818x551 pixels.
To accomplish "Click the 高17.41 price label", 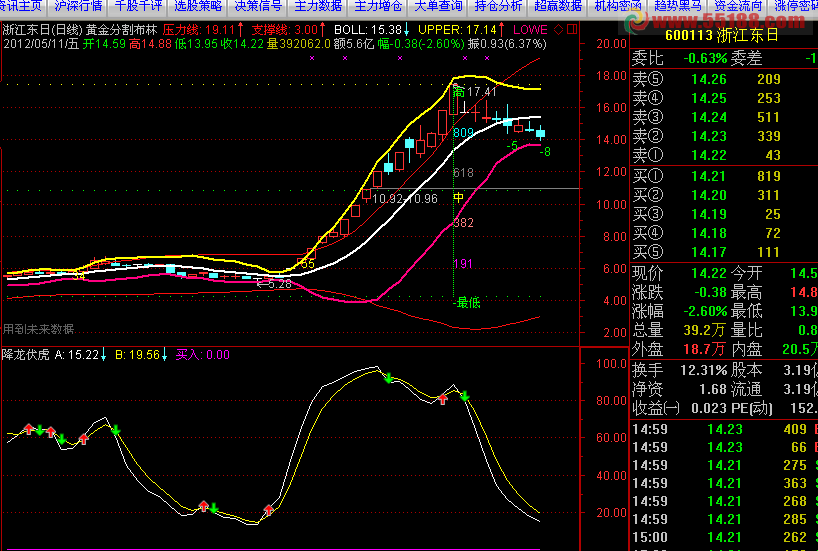I will (x=474, y=92).
